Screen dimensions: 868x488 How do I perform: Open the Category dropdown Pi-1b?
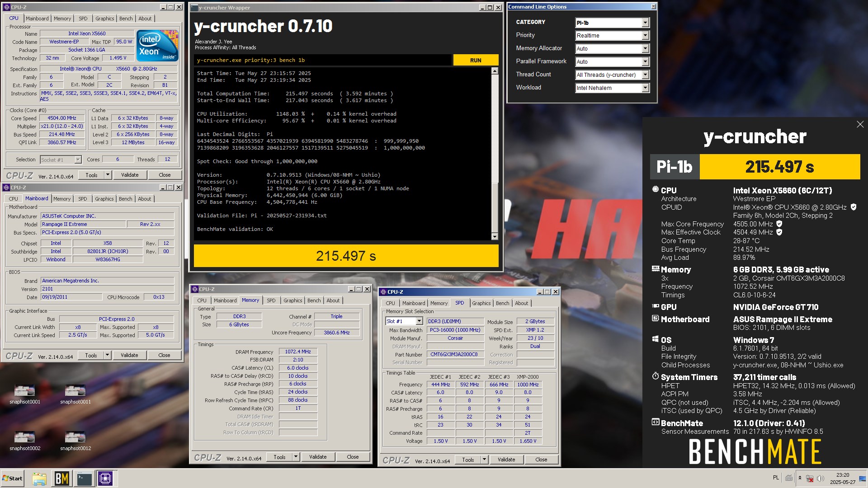pyautogui.click(x=612, y=23)
